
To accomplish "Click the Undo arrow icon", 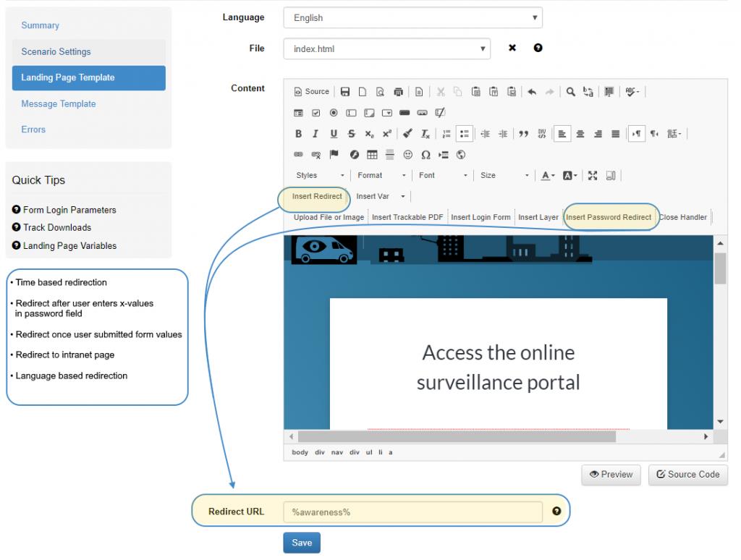I will (x=532, y=92).
